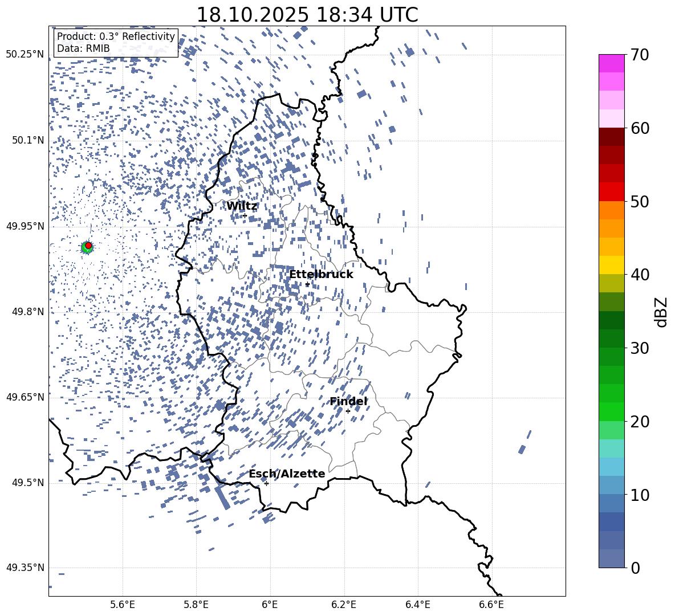
Task: Click the 50.1°N latitude label
Action: (x=27, y=140)
